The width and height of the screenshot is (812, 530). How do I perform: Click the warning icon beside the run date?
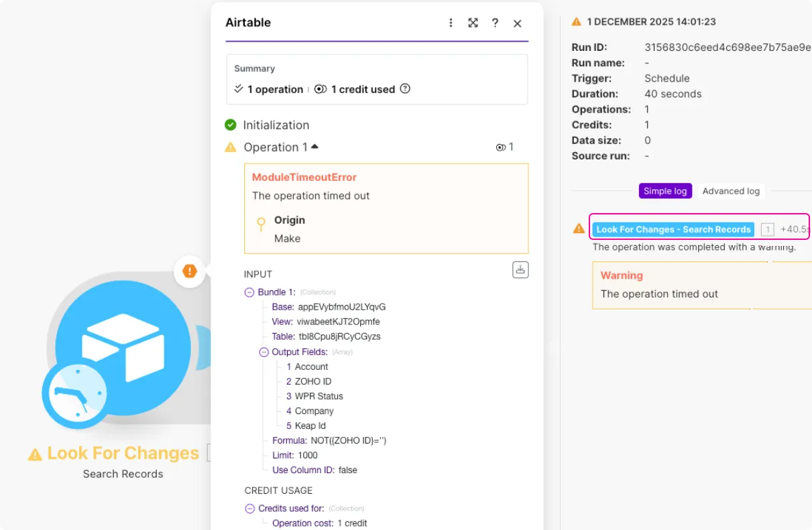coord(577,21)
